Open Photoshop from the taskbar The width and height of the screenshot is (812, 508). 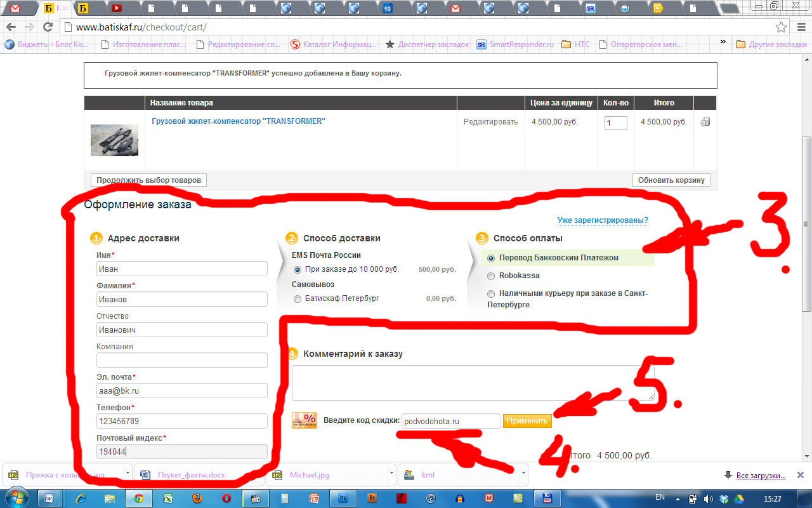pos(343,498)
